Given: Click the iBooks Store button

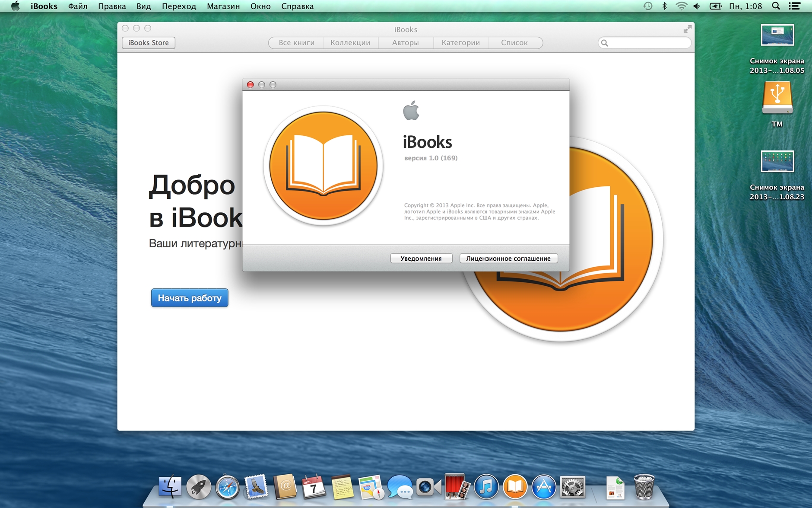Looking at the screenshot, I should click(149, 43).
